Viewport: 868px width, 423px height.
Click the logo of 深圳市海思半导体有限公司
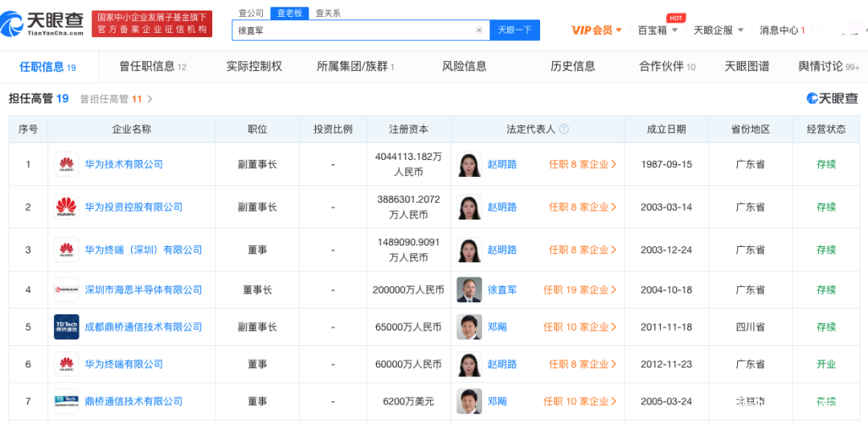pyautogui.click(x=66, y=290)
